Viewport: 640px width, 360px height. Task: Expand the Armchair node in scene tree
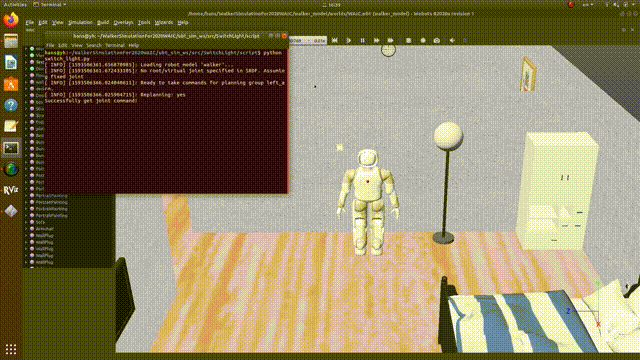pos(27,229)
